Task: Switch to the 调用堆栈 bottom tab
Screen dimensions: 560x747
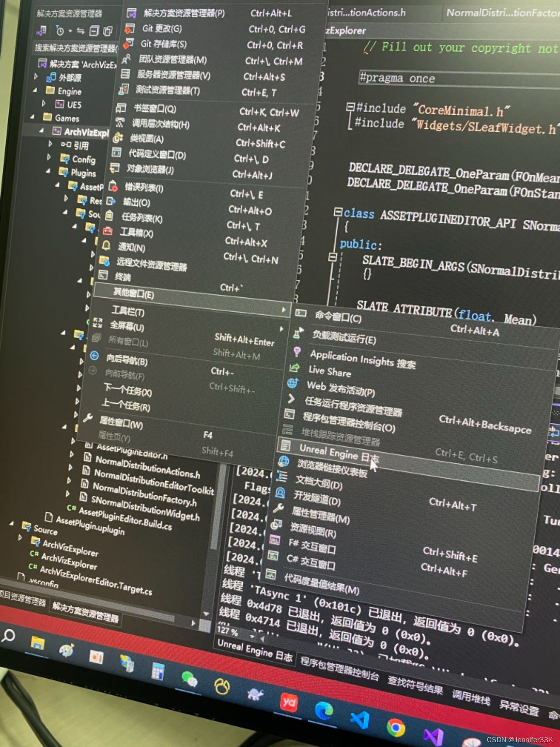Action: click(471, 697)
